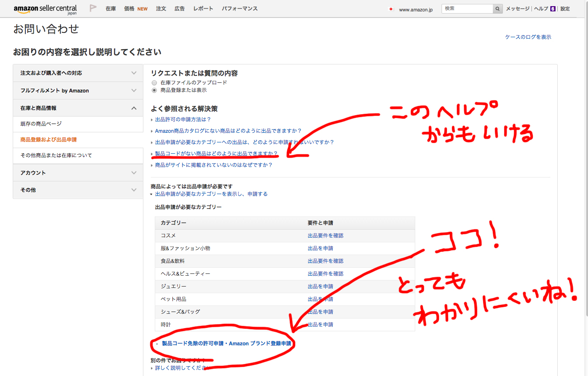Open the 注文 menu
This screenshot has height=376, width=588.
coord(161,9)
